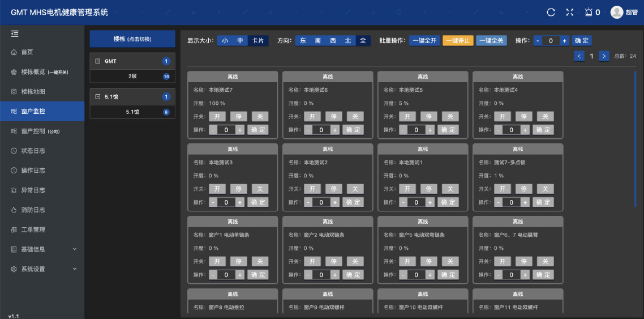
Task: Select 2层 floor in GMT tree
Action: coord(132,76)
